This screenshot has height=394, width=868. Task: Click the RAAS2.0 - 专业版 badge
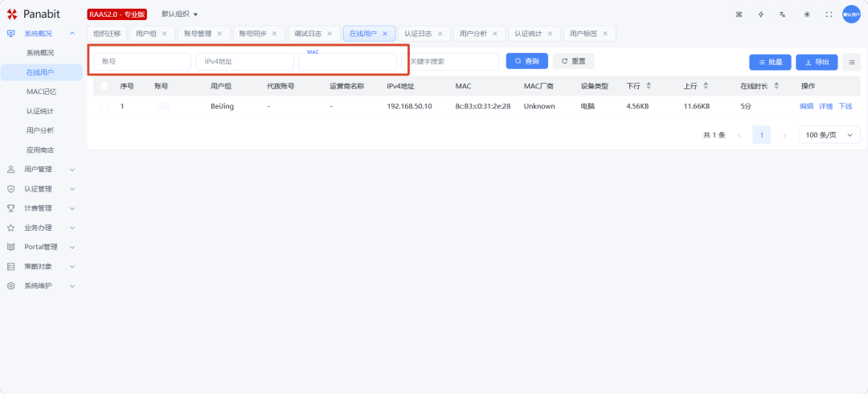[117, 14]
